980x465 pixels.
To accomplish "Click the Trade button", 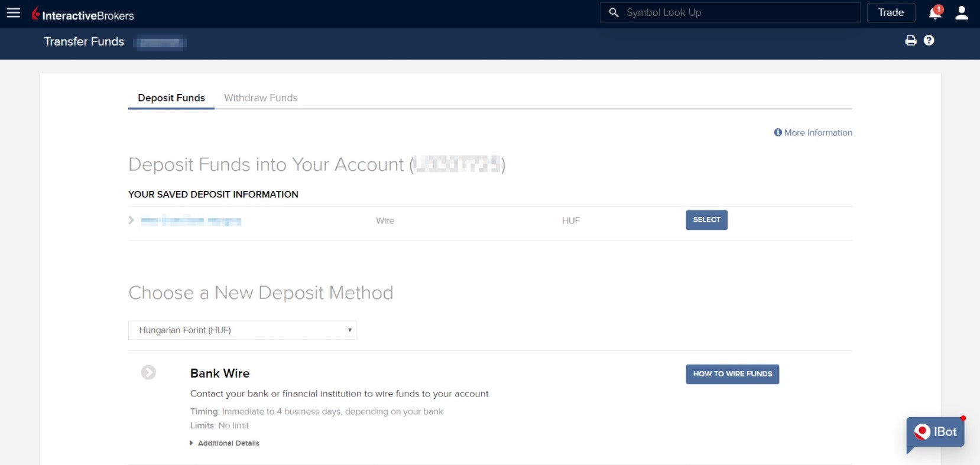I will (891, 12).
